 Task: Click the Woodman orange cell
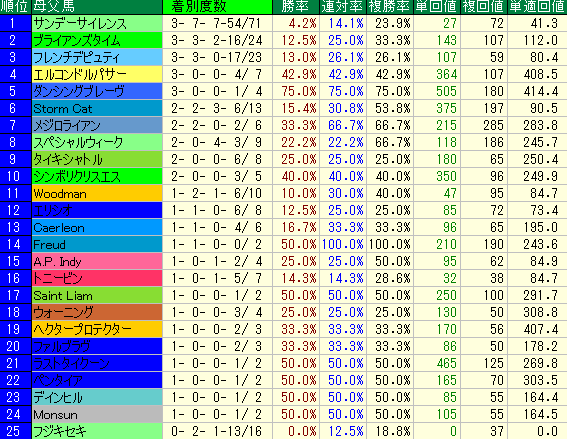[97, 193]
